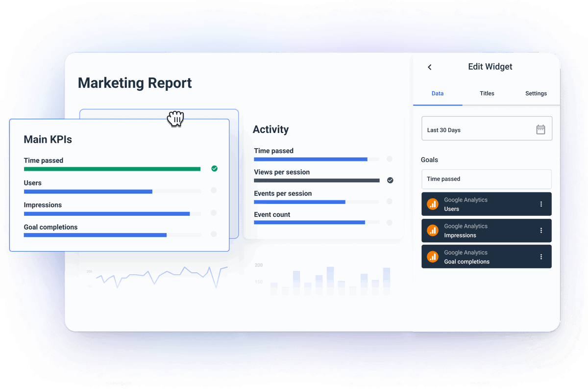Click the Google Analytics icon on Impressions row
This screenshot has width=588, height=389.
(x=432, y=230)
